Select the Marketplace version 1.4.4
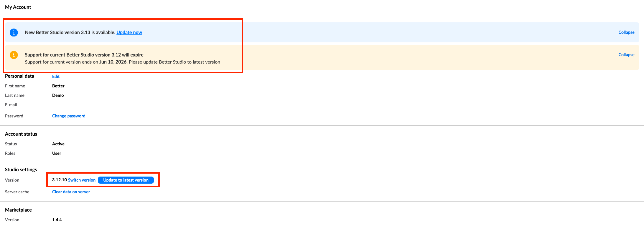The height and width of the screenshot is (231, 644). [57, 220]
